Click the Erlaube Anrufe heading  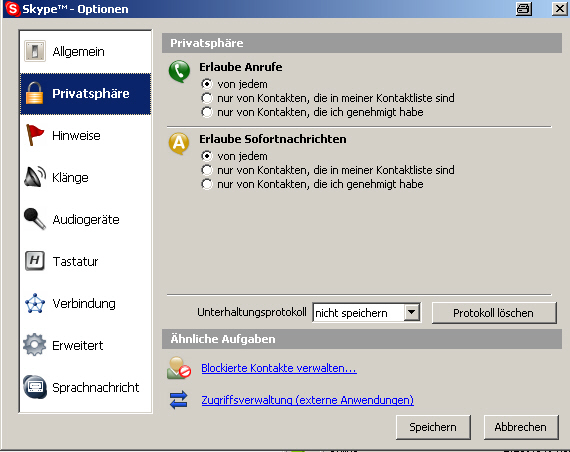241,67
